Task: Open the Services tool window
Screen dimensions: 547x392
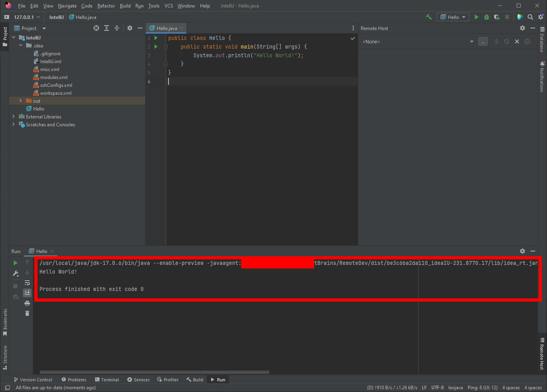Action: click(x=138, y=379)
